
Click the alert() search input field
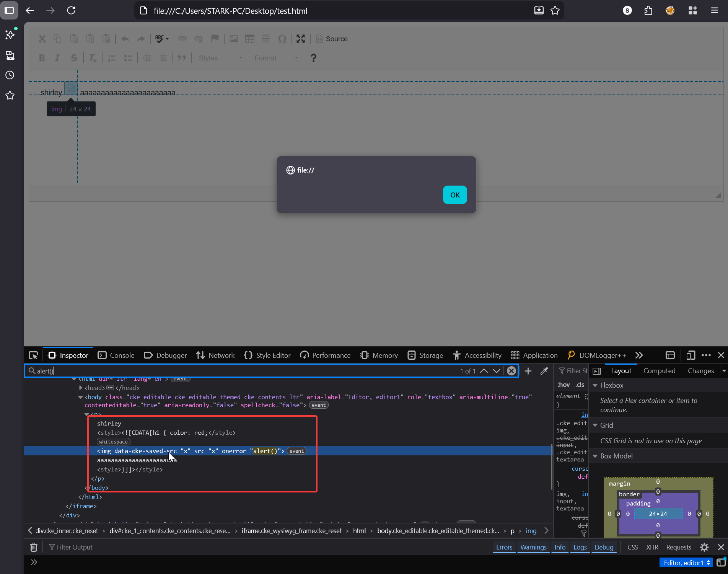click(x=245, y=371)
